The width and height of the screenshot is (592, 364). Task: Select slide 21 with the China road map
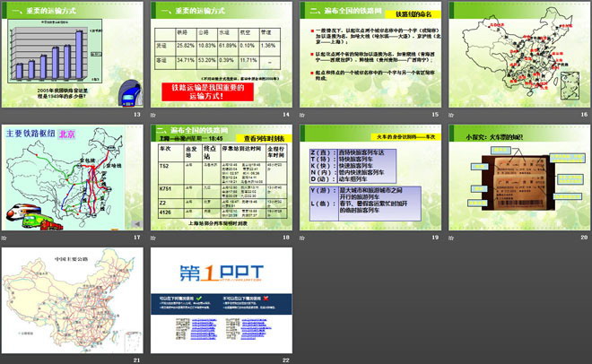(x=73, y=300)
